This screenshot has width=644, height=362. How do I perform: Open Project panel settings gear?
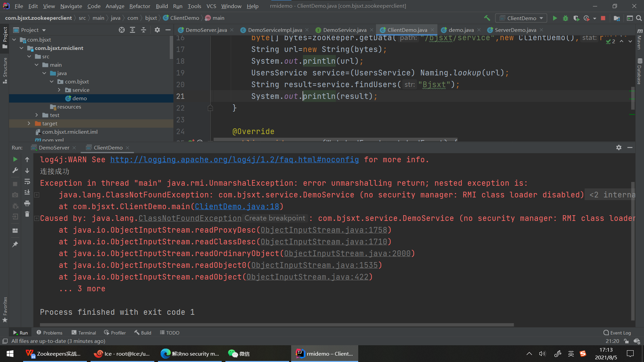click(157, 30)
